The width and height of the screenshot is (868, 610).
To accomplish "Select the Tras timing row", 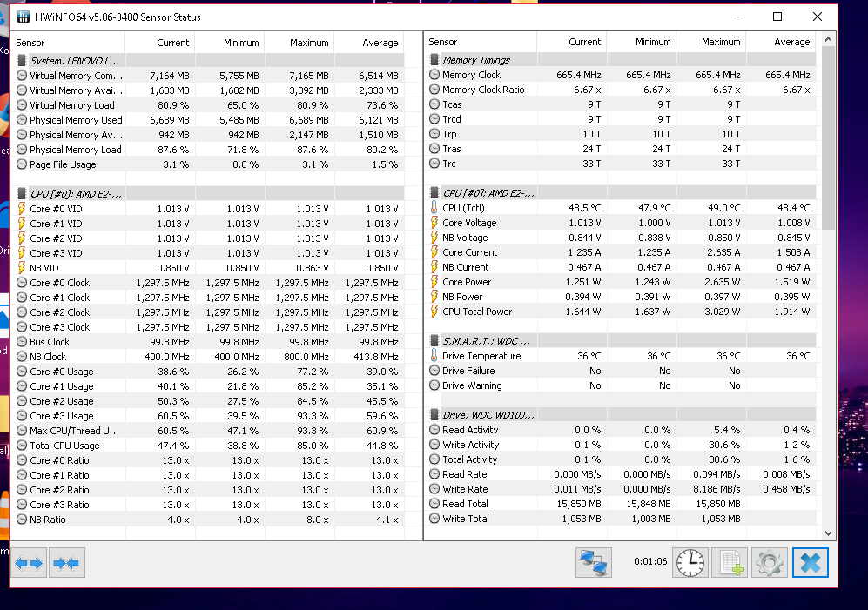I will pyautogui.click(x=620, y=148).
